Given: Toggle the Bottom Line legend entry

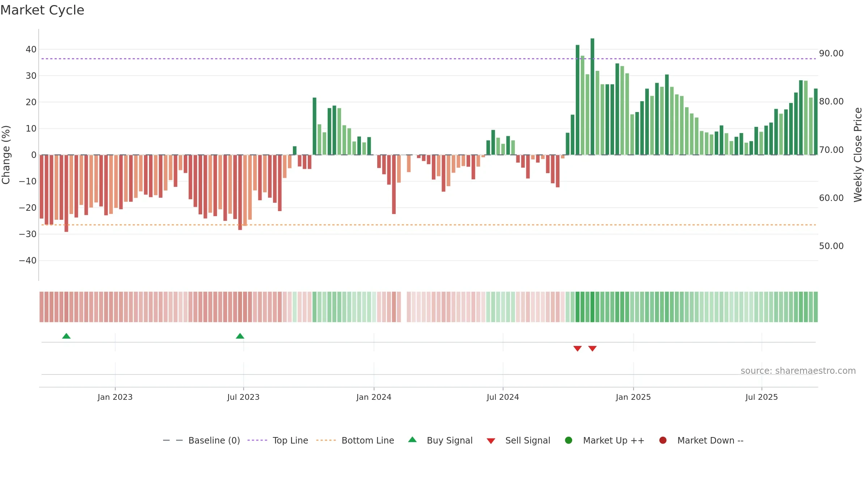Looking at the screenshot, I should coord(355,440).
